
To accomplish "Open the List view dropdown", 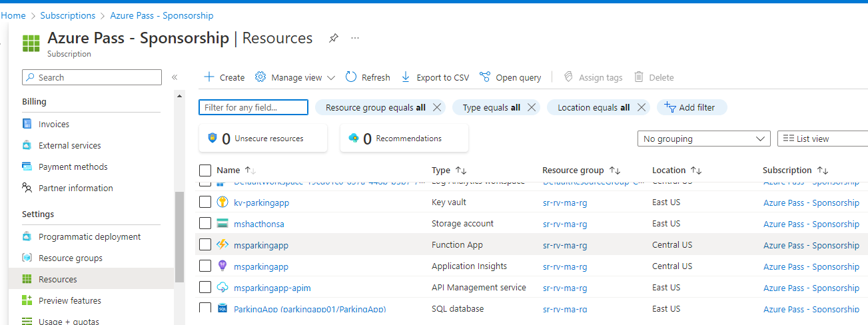I will pos(822,139).
